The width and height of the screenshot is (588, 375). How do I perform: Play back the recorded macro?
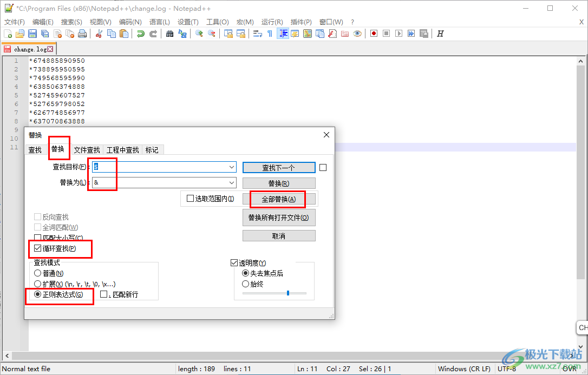point(399,34)
